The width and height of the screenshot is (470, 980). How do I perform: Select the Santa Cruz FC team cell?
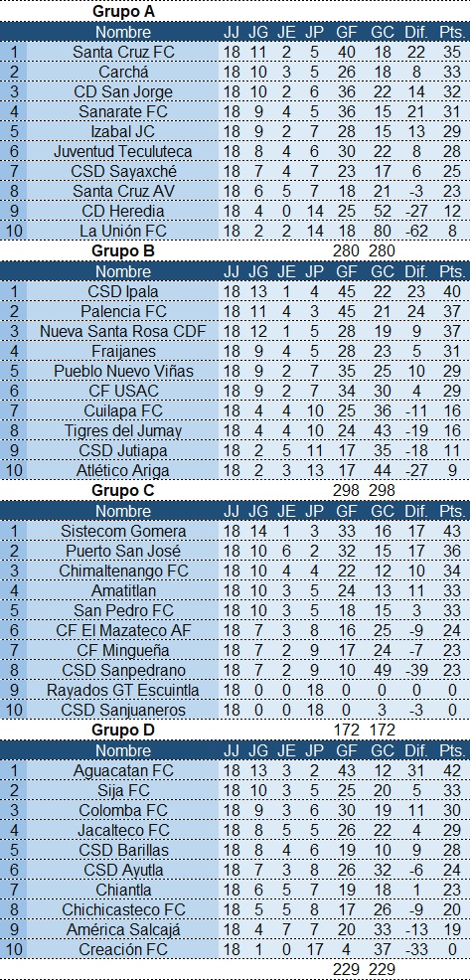tap(123, 52)
